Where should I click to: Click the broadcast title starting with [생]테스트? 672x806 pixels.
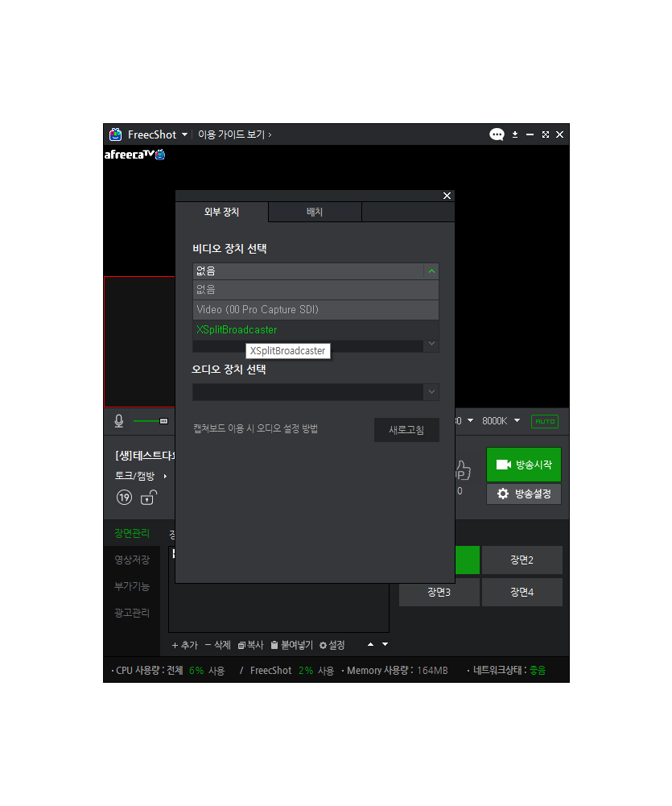[145, 456]
